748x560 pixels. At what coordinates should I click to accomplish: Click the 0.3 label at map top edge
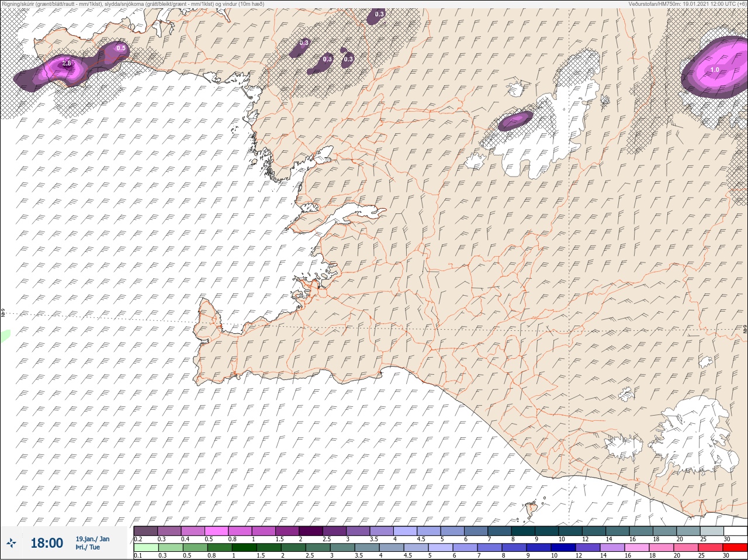click(x=380, y=14)
